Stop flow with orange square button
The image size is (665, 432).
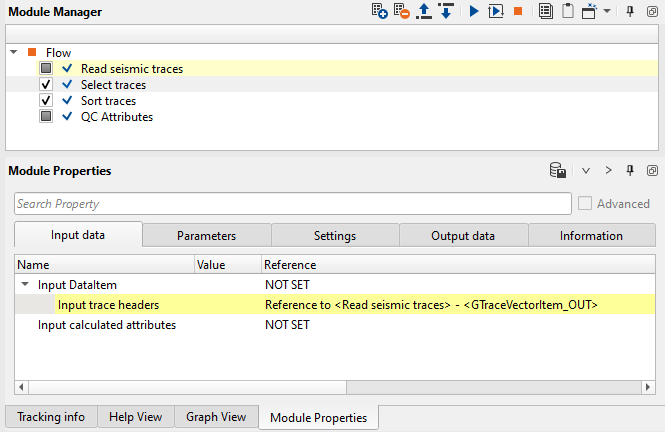[518, 12]
